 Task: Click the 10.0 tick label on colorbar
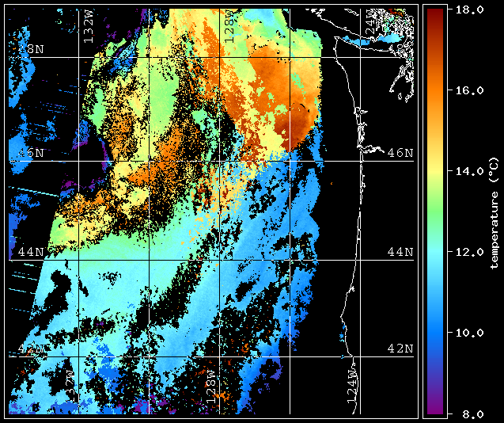pyautogui.click(x=470, y=333)
